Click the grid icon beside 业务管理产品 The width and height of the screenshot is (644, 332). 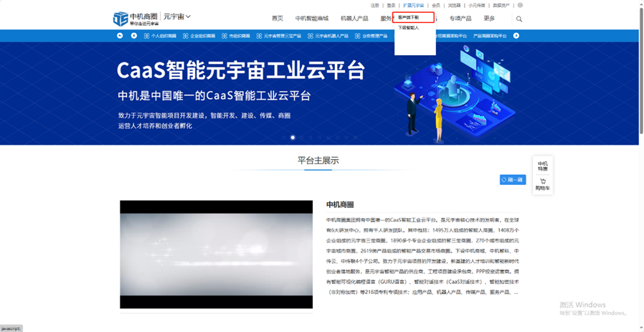point(357,36)
